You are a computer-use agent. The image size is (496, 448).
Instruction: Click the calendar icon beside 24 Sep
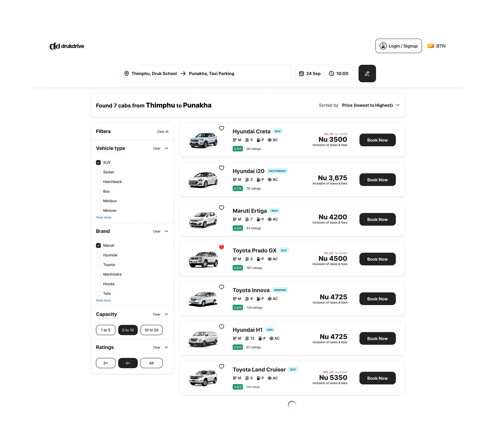301,74
